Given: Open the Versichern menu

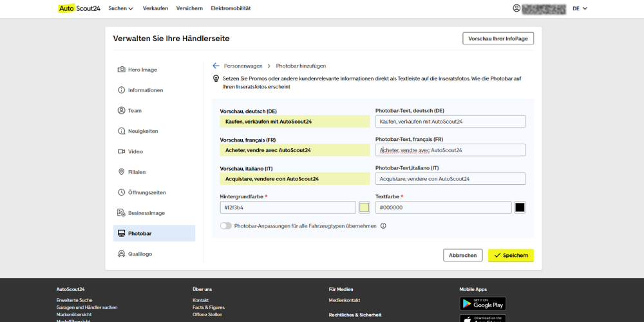Looking at the screenshot, I should tap(189, 8).
